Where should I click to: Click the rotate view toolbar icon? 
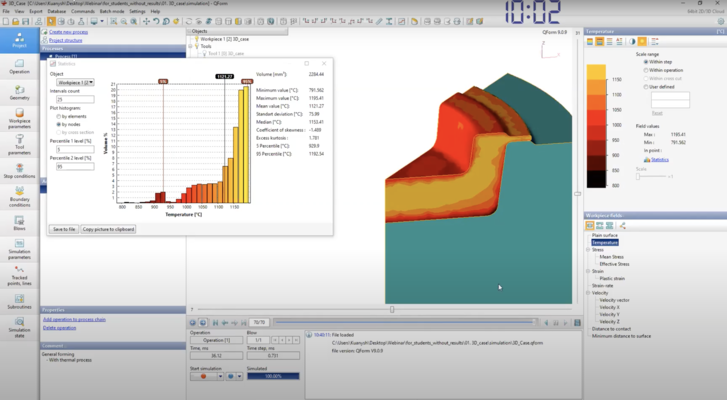point(156,21)
